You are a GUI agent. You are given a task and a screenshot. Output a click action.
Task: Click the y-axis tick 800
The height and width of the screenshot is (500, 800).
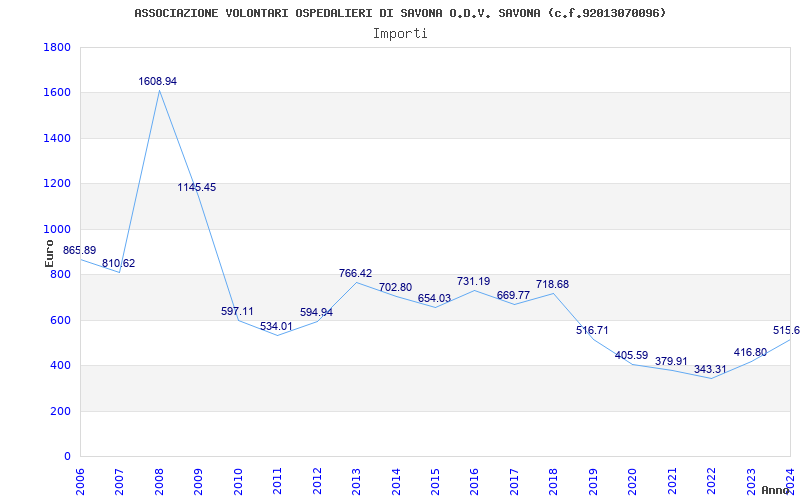tap(60, 274)
